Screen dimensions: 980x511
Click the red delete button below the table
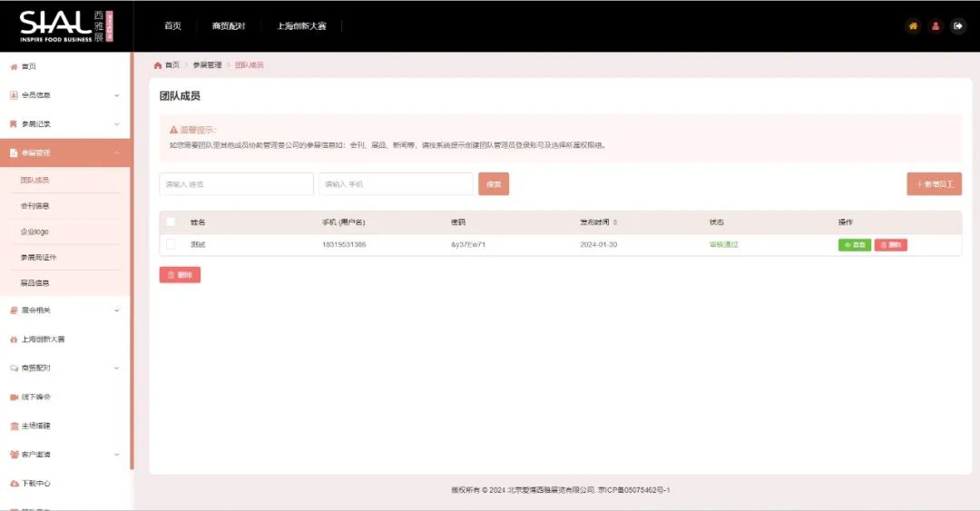(180, 275)
